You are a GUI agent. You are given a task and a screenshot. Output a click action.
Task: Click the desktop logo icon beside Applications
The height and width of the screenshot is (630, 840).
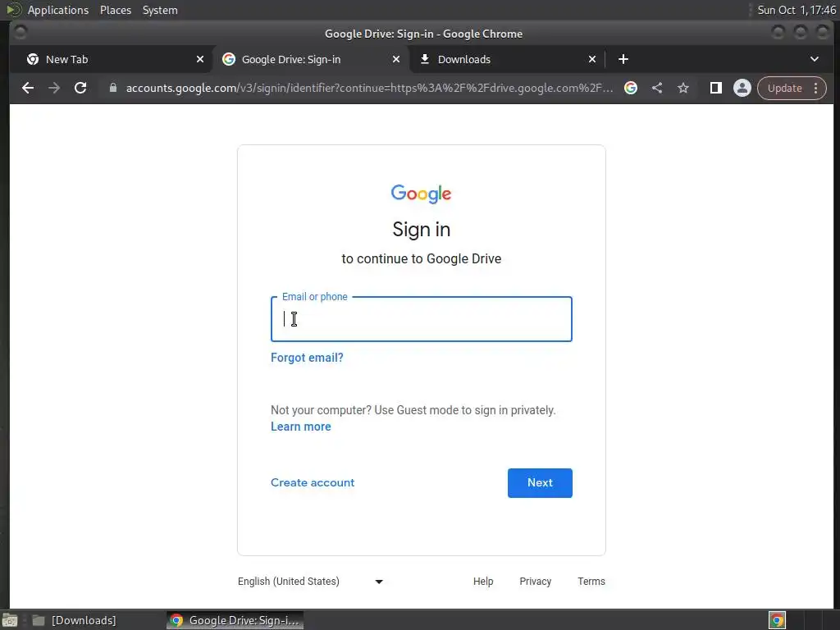click(x=13, y=10)
